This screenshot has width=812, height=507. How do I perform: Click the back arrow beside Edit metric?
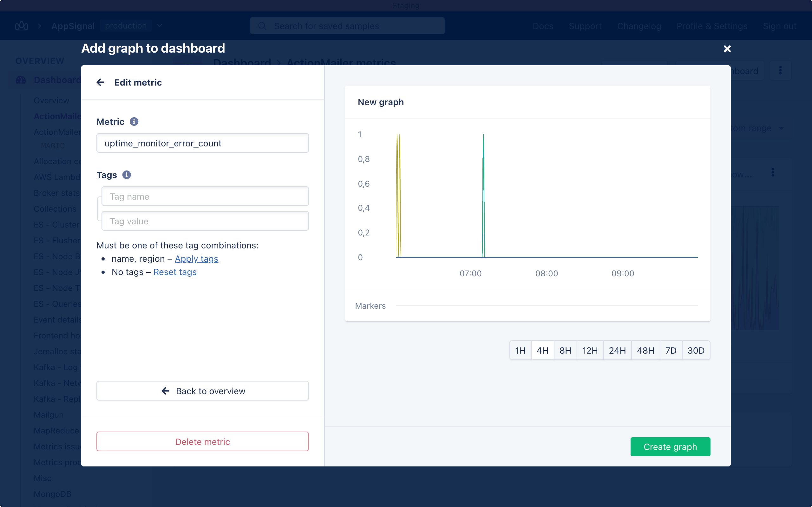point(100,82)
